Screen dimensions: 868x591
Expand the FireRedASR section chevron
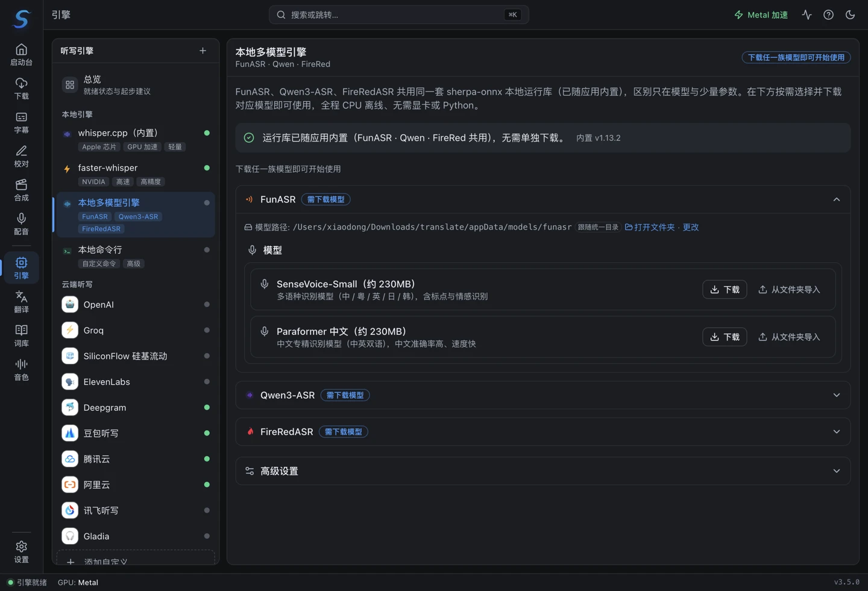(x=836, y=432)
